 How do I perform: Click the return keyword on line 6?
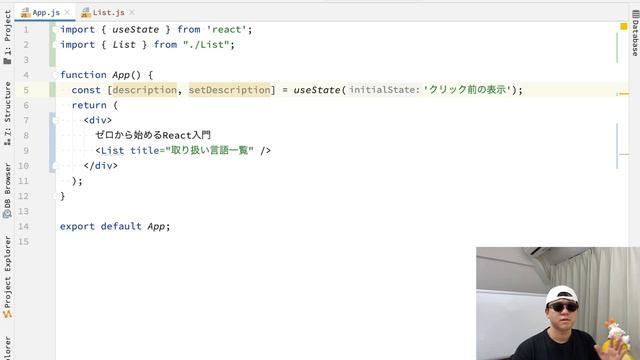click(x=89, y=105)
